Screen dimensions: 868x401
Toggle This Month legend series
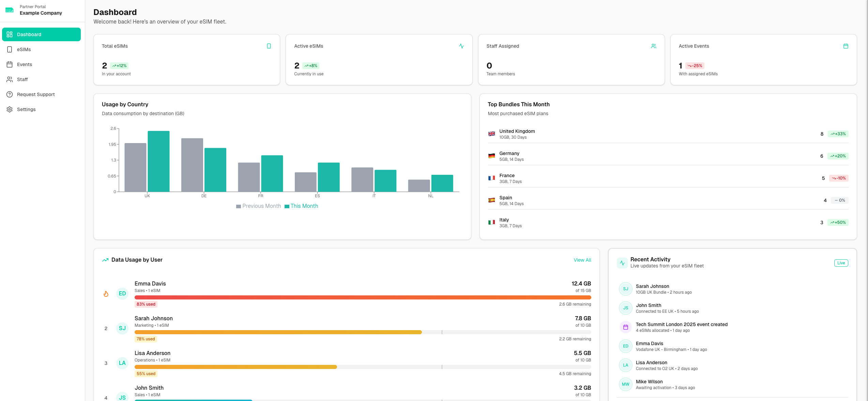click(x=301, y=206)
